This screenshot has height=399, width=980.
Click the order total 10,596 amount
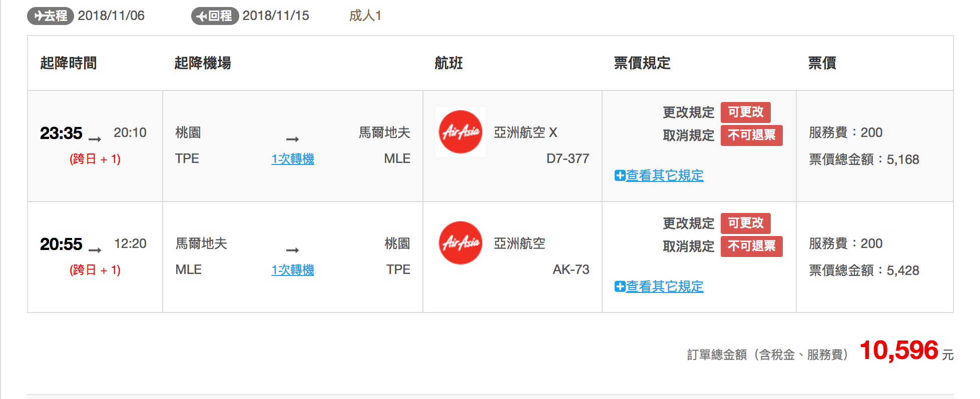pos(899,350)
